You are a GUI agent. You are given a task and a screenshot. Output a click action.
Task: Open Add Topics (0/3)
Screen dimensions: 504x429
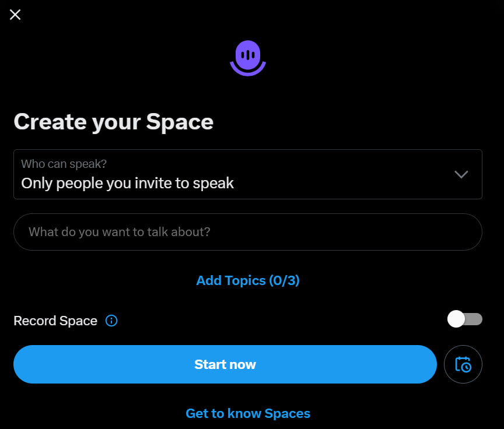[x=247, y=280]
